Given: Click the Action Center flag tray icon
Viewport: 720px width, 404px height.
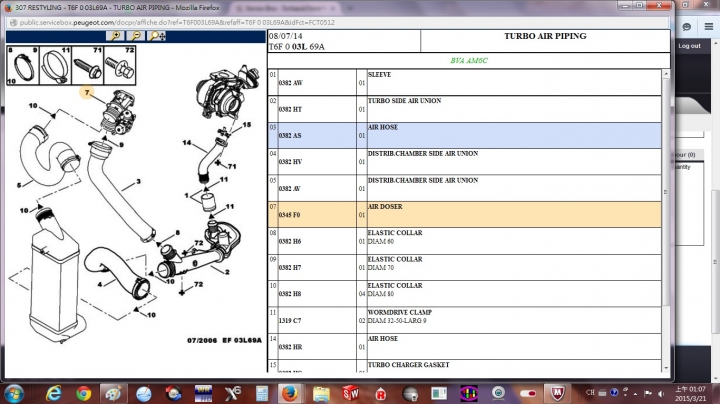Looking at the screenshot, I should 648,393.
